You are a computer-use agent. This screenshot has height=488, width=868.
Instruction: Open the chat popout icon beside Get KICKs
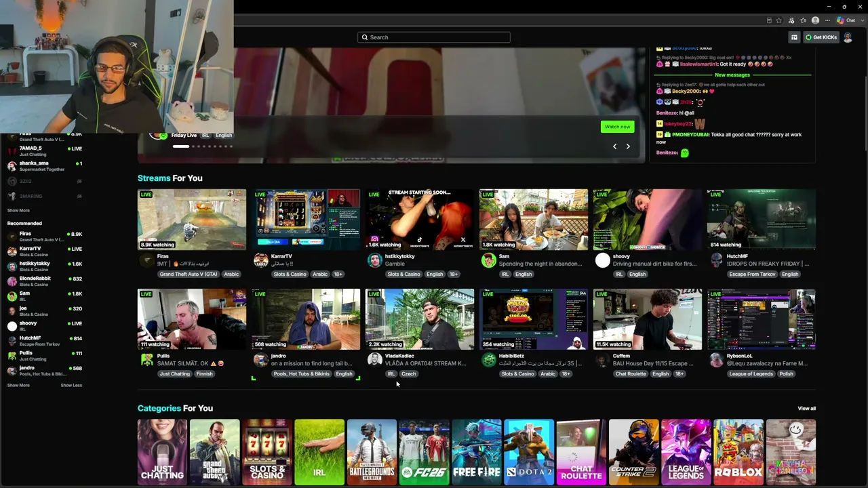pyautogui.click(x=794, y=37)
